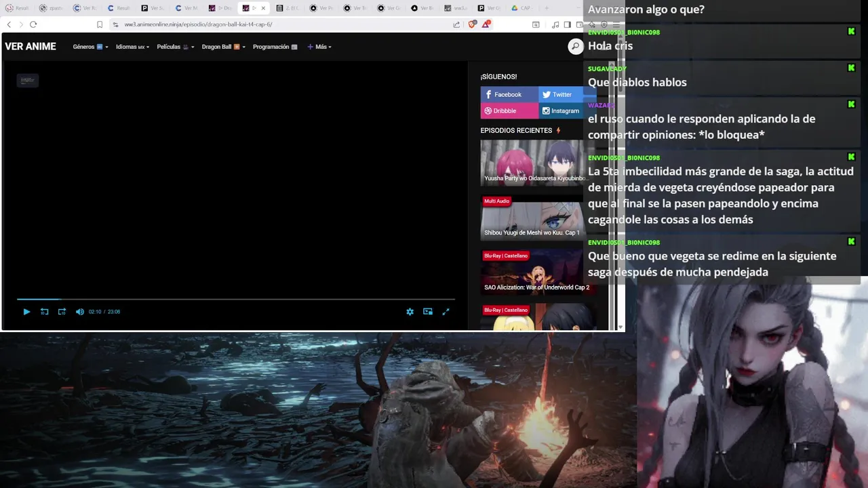This screenshot has width=868, height=488.
Task: Open Facebook follow button
Action: pos(509,94)
